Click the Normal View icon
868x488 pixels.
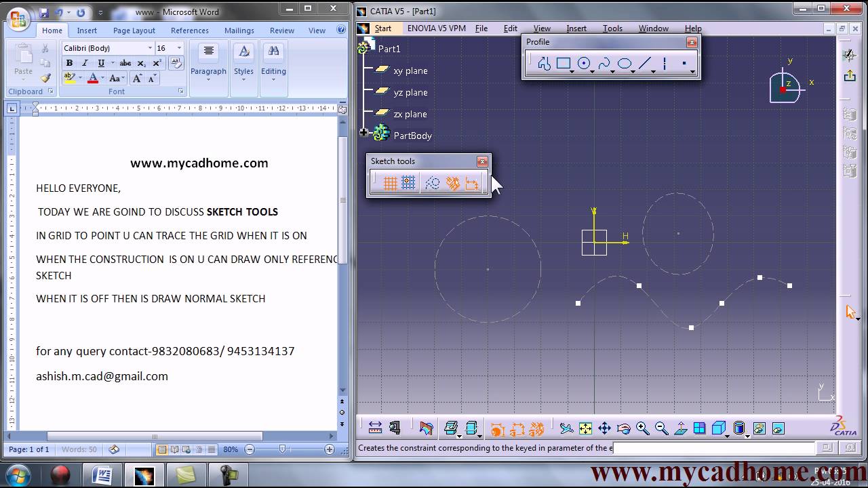[680, 428]
